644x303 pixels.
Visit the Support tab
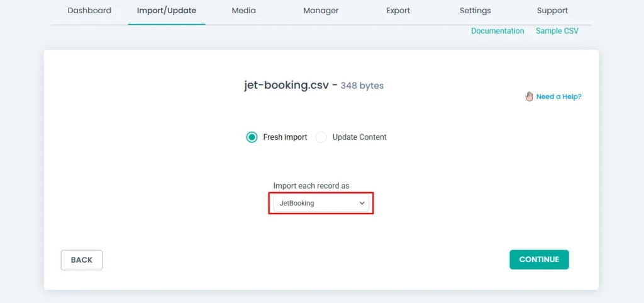tap(552, 11)
